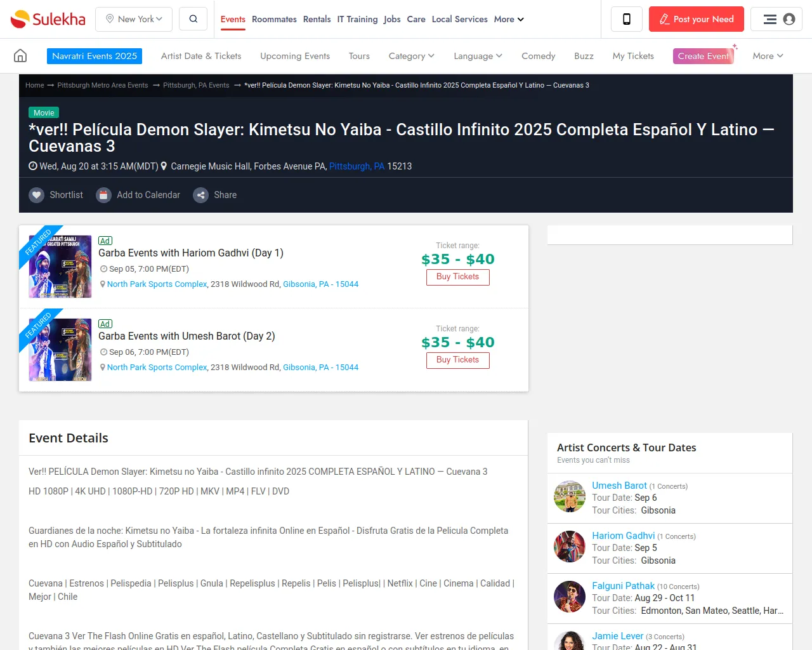Click Gibsonia, PA - 15044 link for Day 2
The image size is (812, 650).
pos(321,368)
